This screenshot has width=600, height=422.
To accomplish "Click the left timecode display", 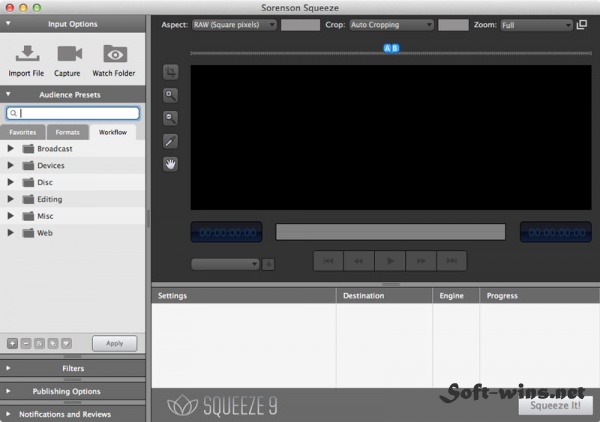I will pyautogui.click(x=227, y=232).
